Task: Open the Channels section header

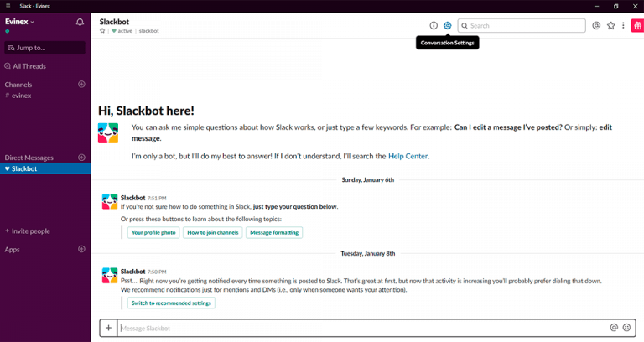Action: pos(18,85)
